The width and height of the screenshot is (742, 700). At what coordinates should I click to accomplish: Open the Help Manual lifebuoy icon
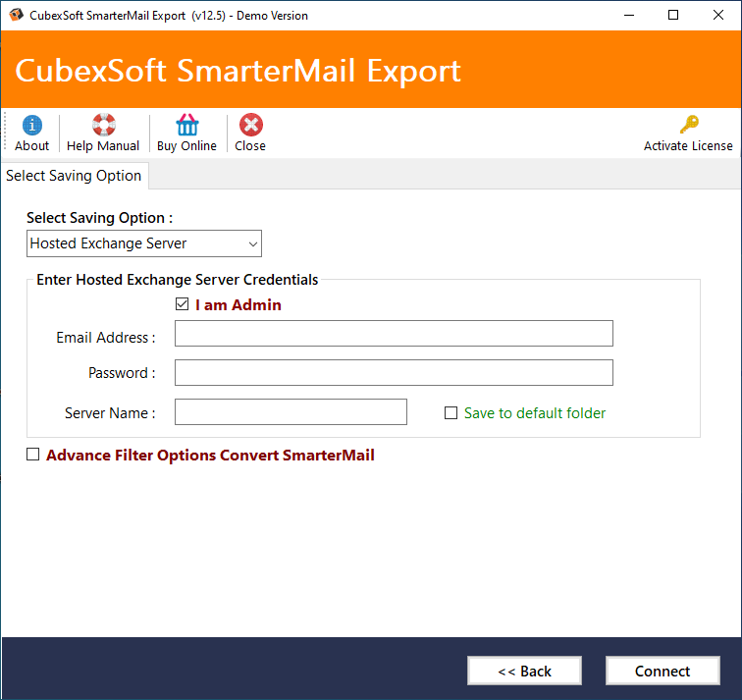click(103, 126)
